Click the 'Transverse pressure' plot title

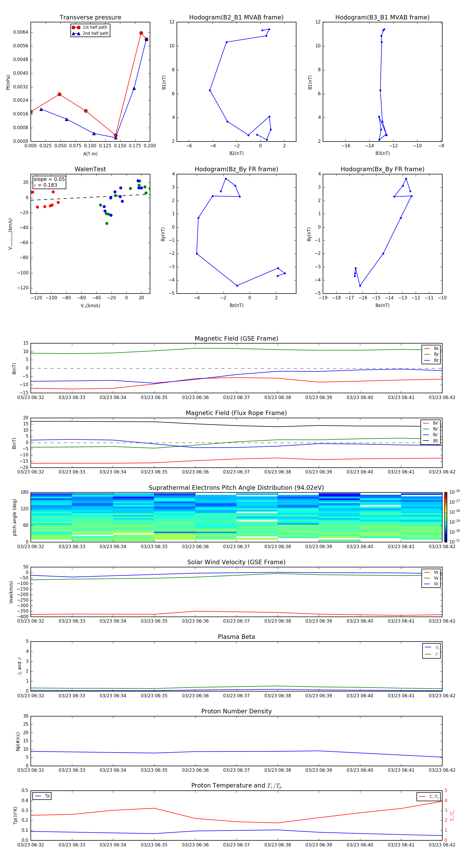pos(90,18)
